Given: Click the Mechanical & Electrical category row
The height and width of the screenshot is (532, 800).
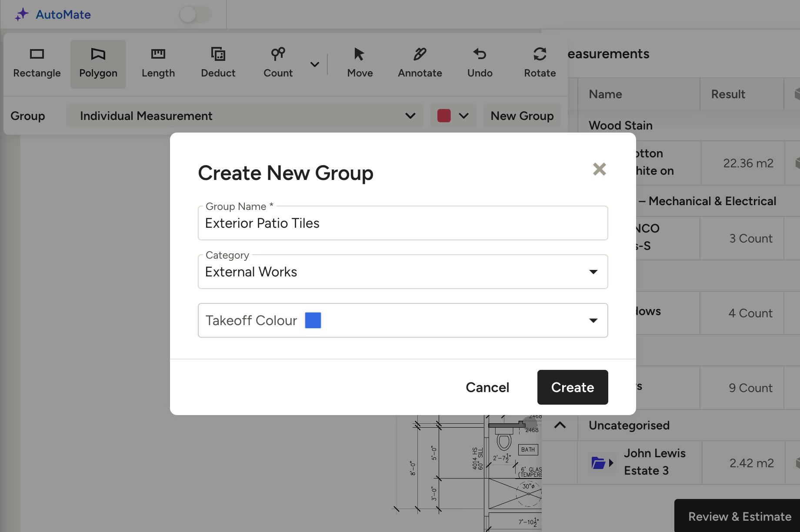Looking at the screenshot, I should point(717,201).
